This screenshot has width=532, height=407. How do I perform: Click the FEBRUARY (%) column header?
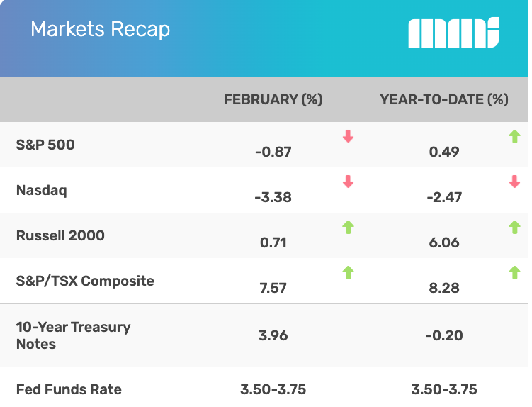(273, 100)
